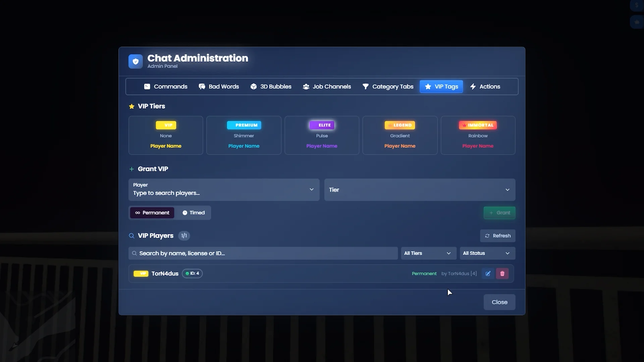Click the ID: 4 status badge
644x362 pixels.
[192, 274]
